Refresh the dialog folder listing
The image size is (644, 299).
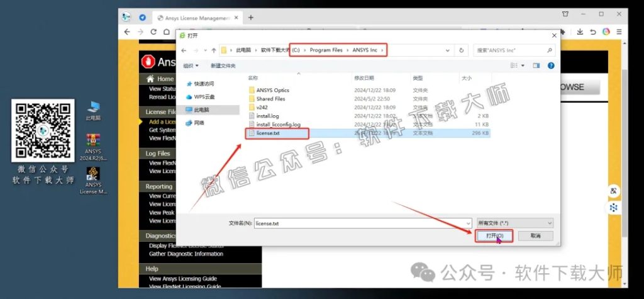[461, 50]
